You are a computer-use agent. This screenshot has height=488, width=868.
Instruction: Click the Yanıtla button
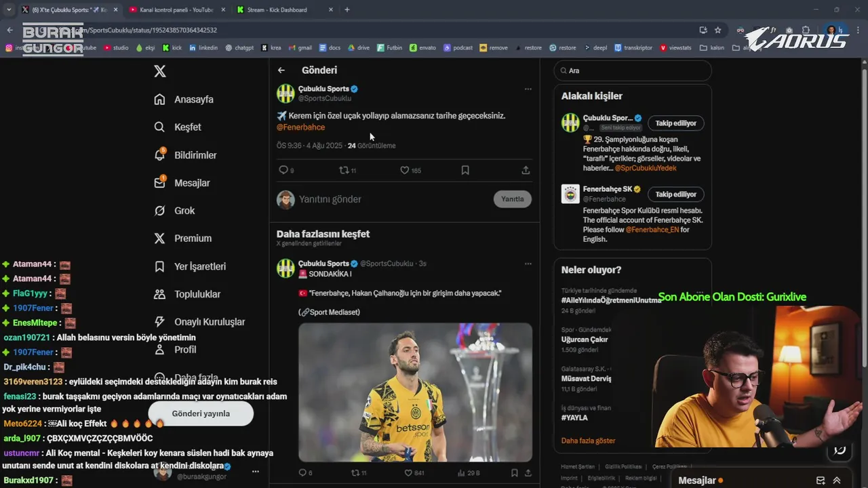point(512,199)
